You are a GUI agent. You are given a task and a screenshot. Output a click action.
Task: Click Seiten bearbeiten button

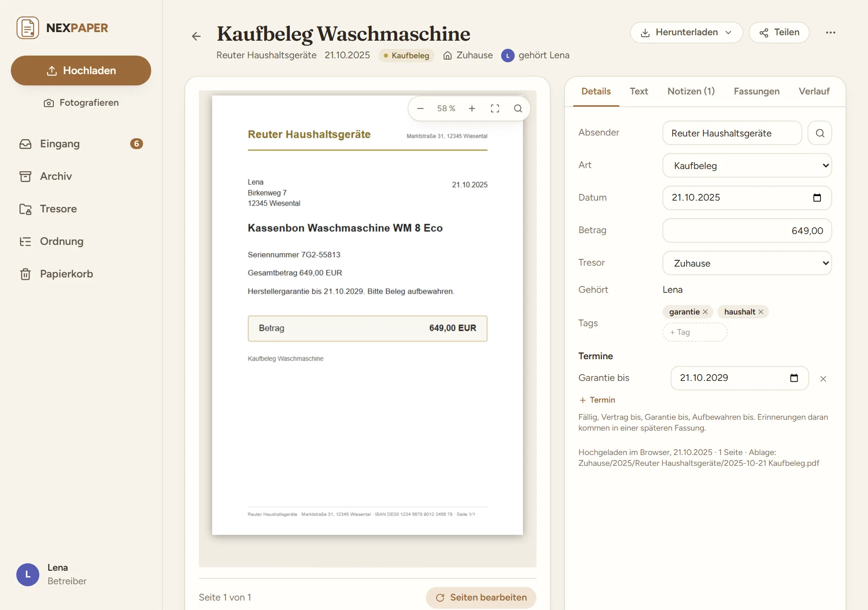(481, 597)
